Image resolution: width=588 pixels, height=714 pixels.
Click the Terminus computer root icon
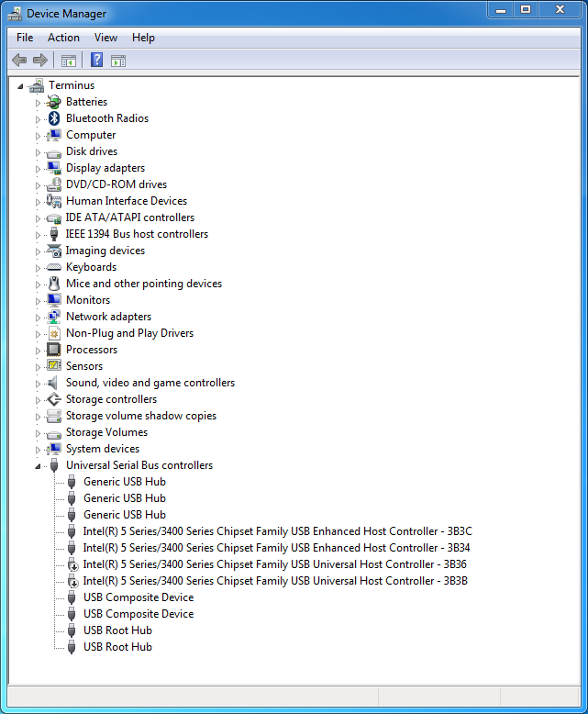37,85
